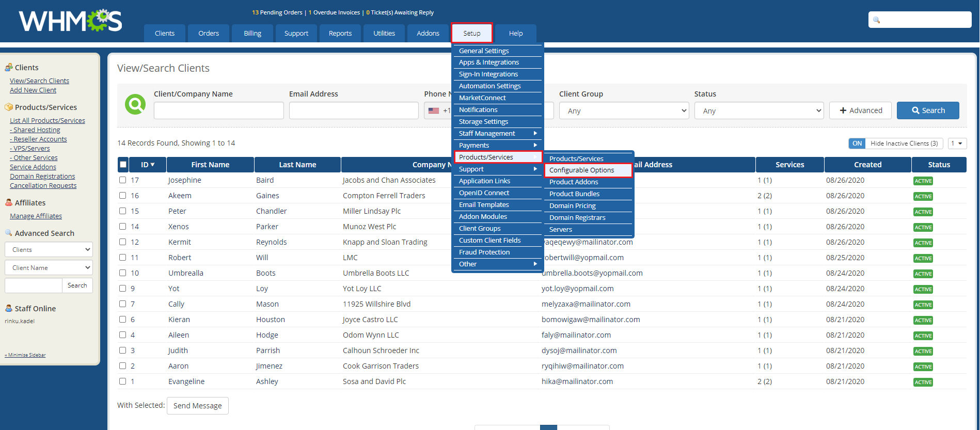The width and height of the screenshot is (980, 430).
Task: Tick the checkbox for Kermit Reynolds
Action: tap(123, 242)
